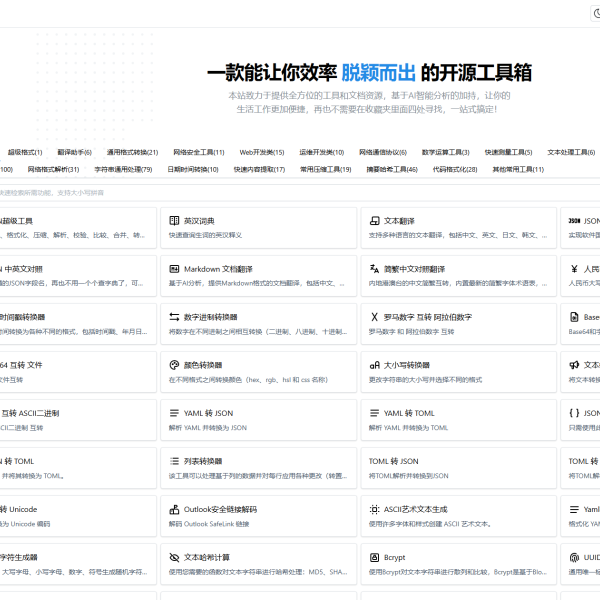Focus the tool search input field
The height and width of the screenshot is (600, 600).
[300, 192]
